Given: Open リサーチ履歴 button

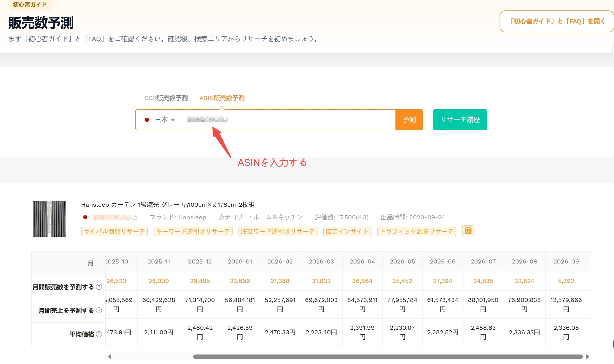Looking at the screenshot, I should coord(460,120).
